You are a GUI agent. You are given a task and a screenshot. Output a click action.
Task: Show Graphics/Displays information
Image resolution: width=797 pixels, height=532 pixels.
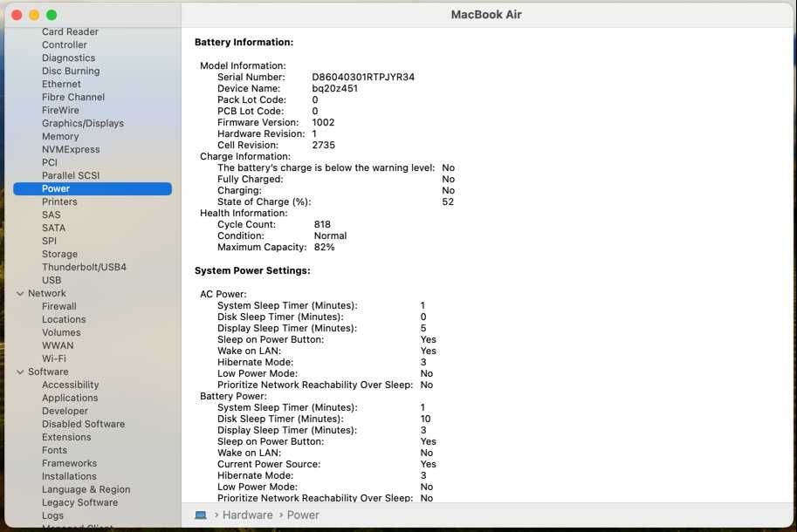tap(83, 123)
